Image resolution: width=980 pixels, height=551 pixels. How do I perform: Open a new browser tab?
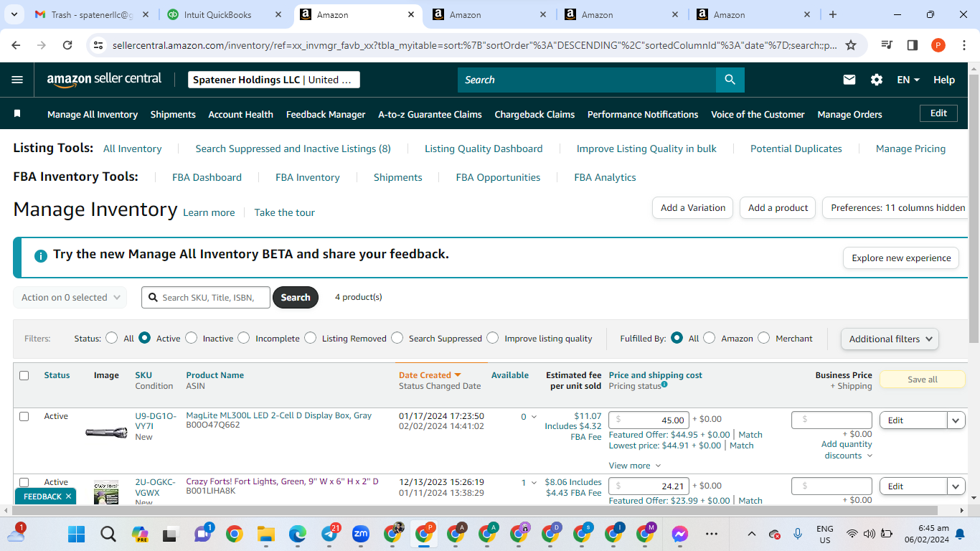pos(832,14)
